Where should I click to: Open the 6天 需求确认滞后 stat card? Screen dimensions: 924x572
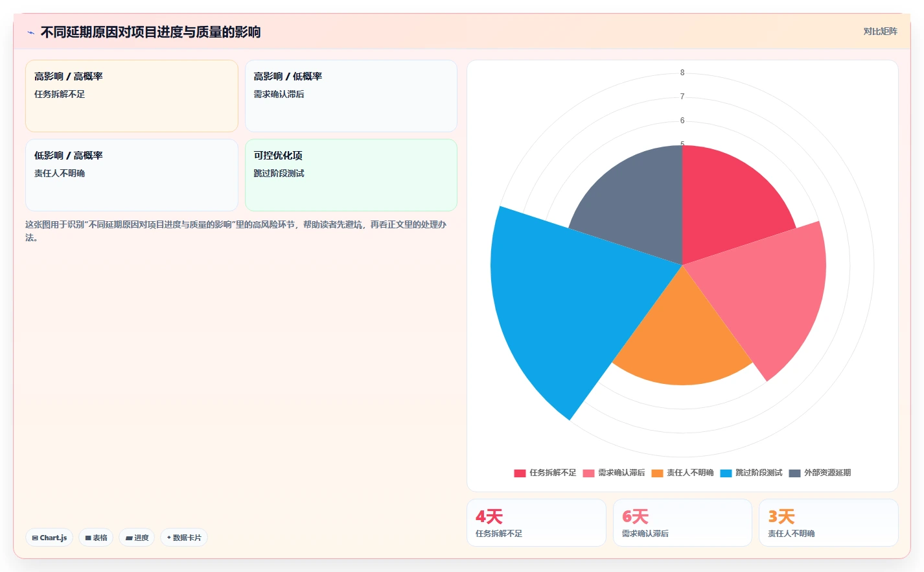pos(682,523)
